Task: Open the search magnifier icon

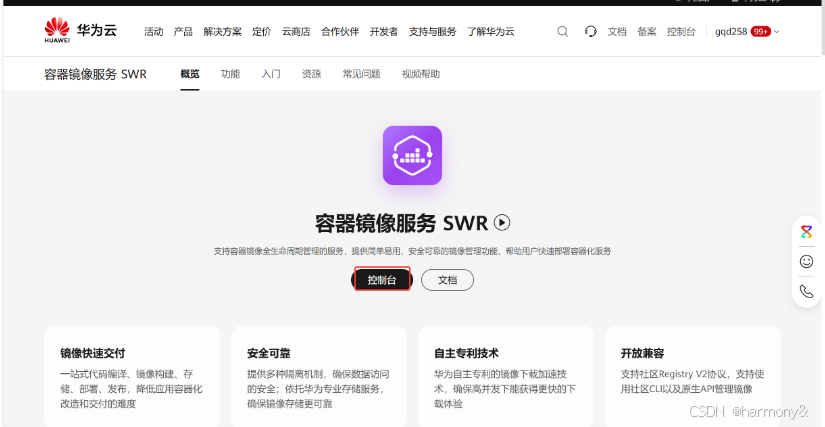Action: coord(562,32)
